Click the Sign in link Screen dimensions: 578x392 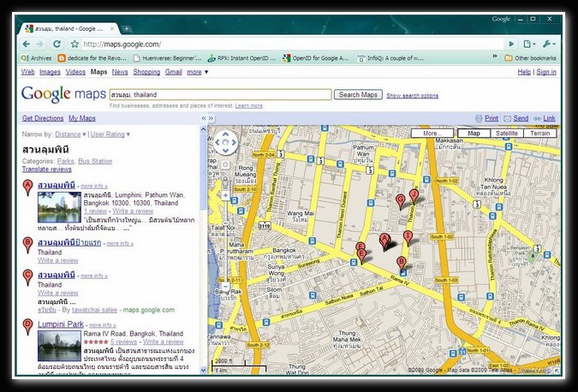click(546, 72)
